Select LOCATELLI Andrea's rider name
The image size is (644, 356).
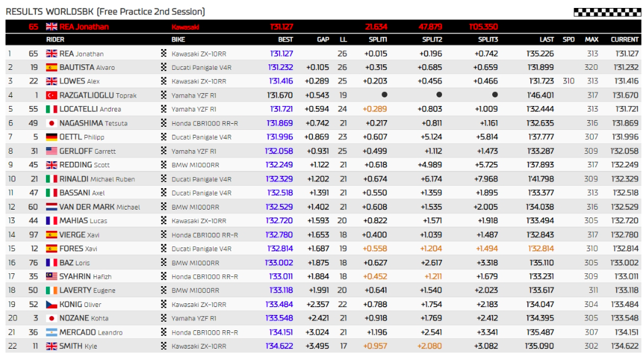click(90, 109)
